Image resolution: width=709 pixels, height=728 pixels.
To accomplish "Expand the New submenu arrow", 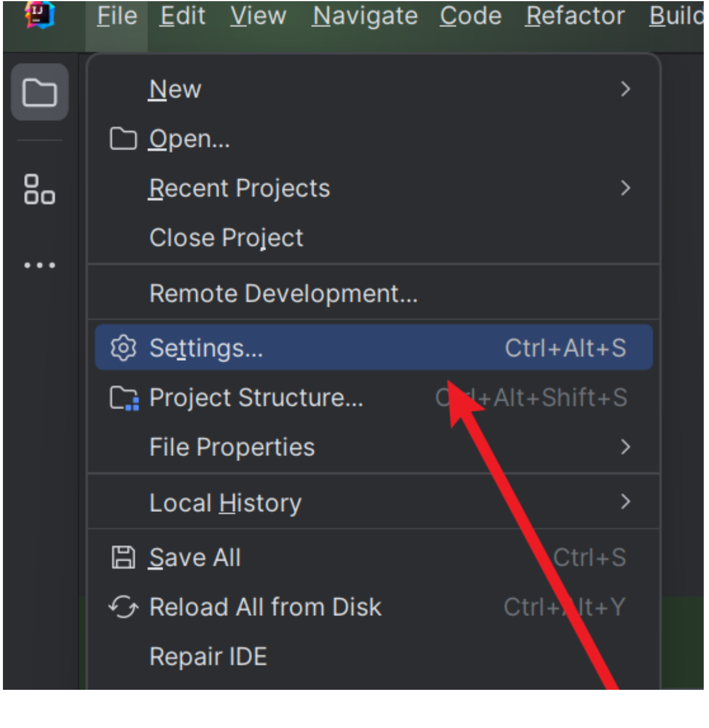I will point(626,89).
